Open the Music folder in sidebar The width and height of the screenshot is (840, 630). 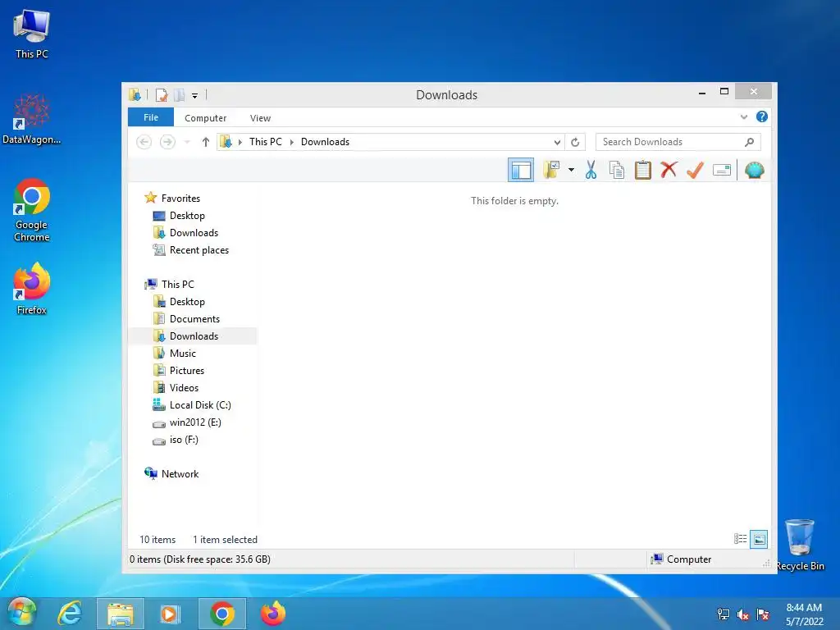click(183, 353)
